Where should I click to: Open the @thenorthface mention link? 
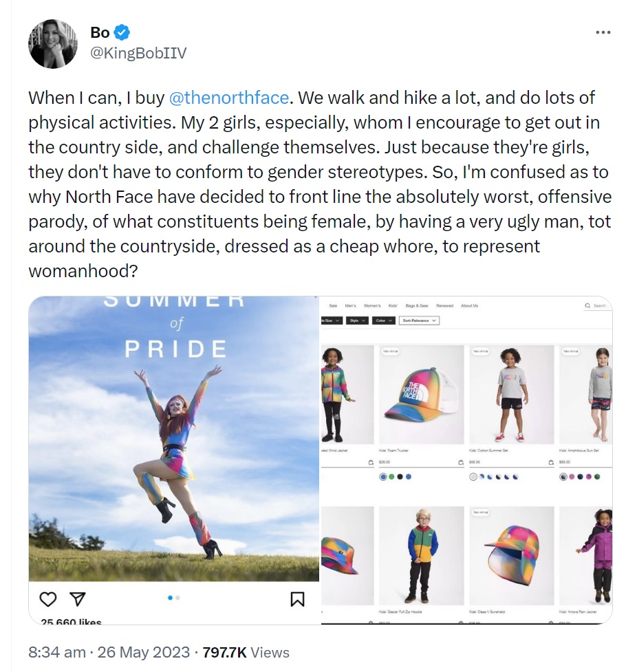point(228,98)
